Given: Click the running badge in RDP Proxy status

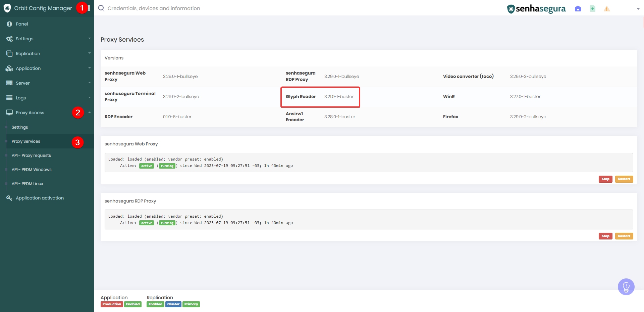Looking at the screenshot, I should coord(167,223).
